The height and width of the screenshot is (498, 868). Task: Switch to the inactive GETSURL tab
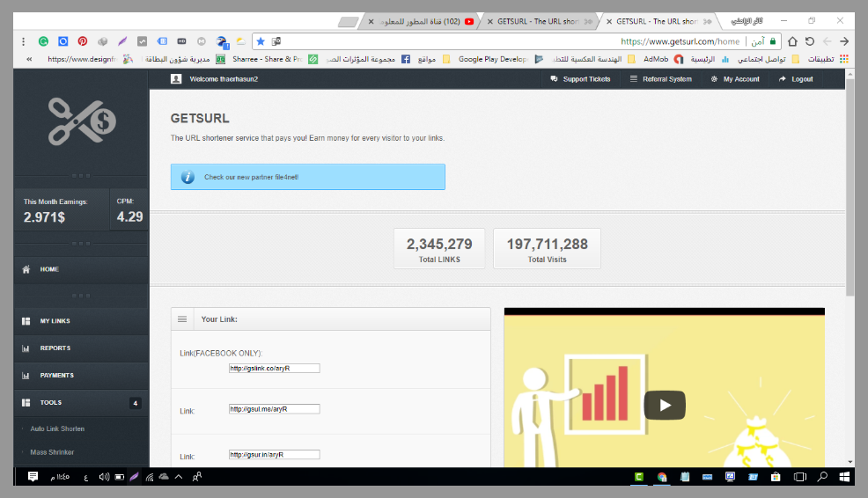(x=538, y=22)
